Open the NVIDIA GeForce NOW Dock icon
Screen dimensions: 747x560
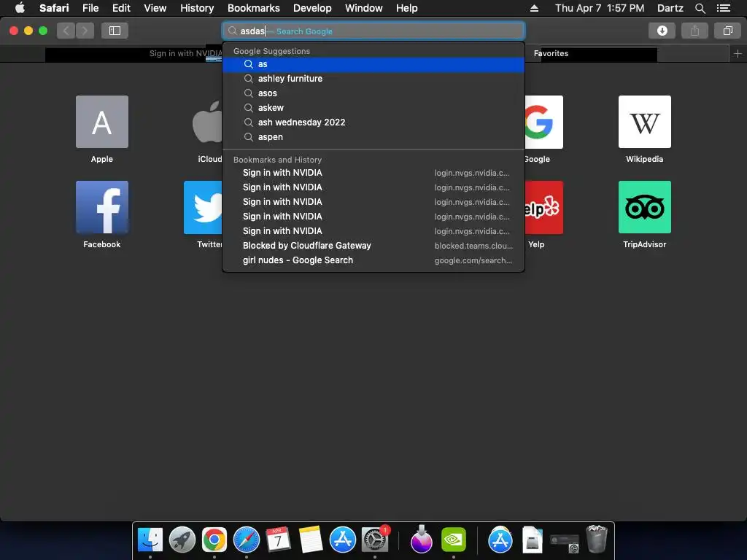point(454,540)
